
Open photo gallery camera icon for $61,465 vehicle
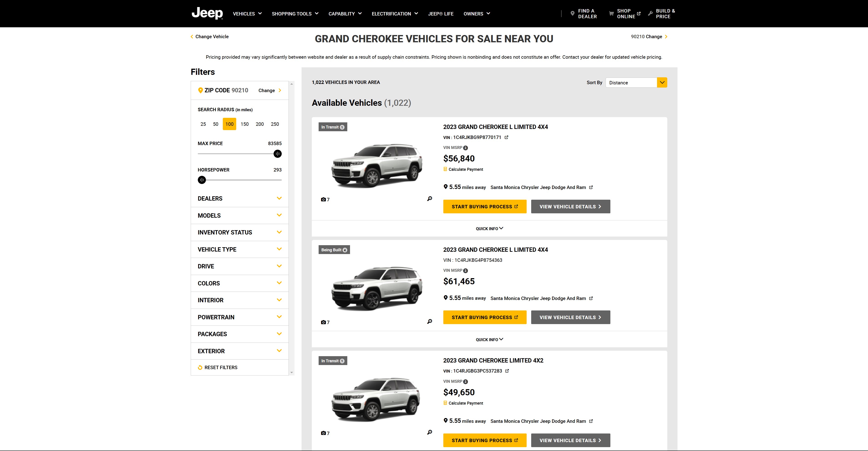(x=323, y=322)
